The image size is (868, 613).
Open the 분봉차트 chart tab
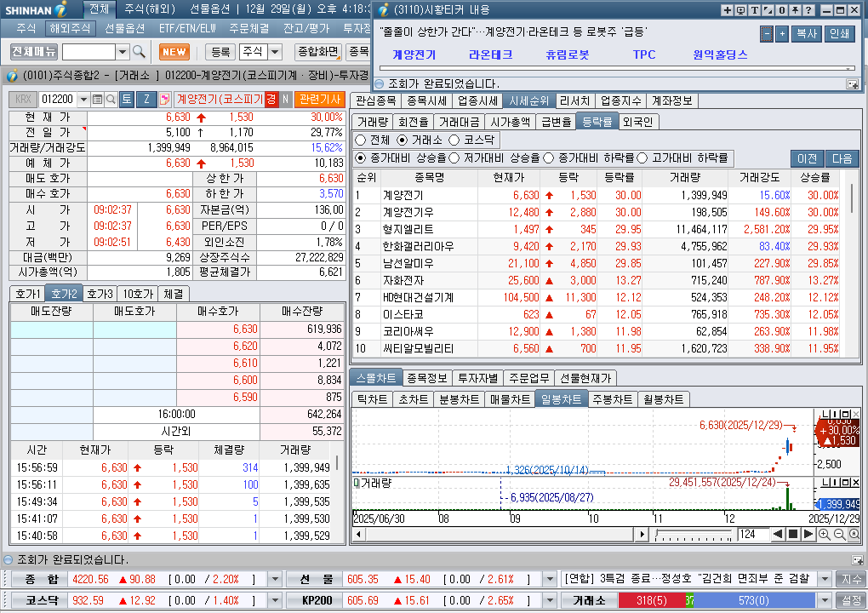click(459, 399)
